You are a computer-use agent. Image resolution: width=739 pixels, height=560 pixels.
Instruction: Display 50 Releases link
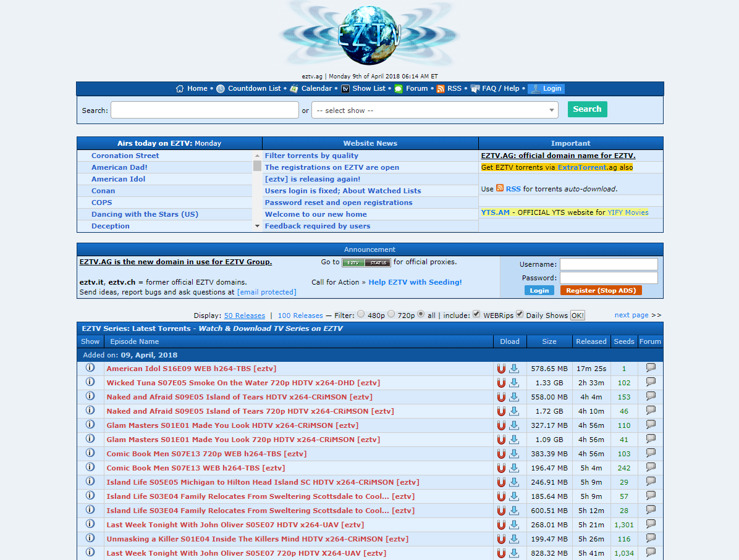tap(245, 316)
